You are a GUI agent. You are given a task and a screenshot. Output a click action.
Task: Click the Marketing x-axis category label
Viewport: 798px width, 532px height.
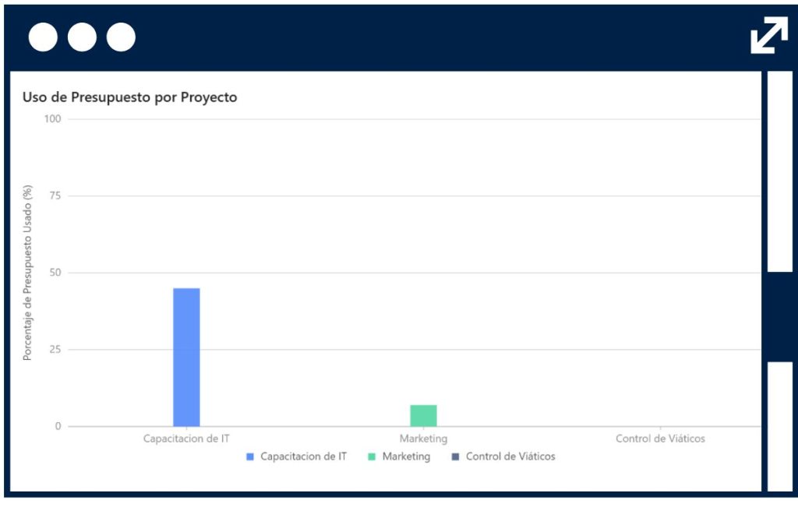tap(423, 439)
